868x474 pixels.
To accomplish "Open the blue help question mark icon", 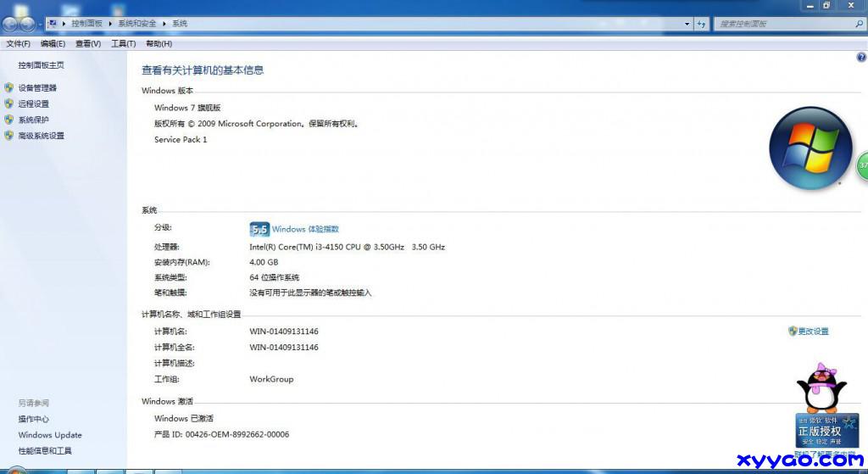I will coord(861,57).
